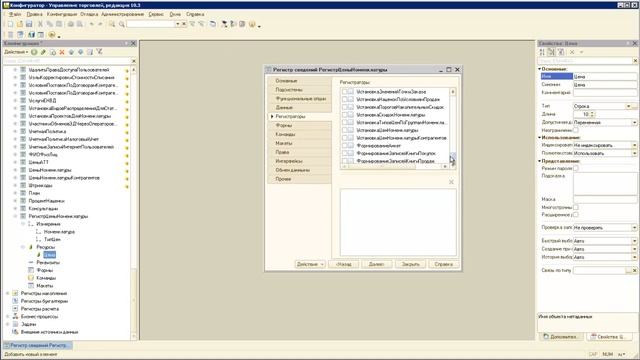Viewport: 640px width, 360px height.
Task: Toggle the Неограниченная checkbox in Properties
Action: [576, 130]
